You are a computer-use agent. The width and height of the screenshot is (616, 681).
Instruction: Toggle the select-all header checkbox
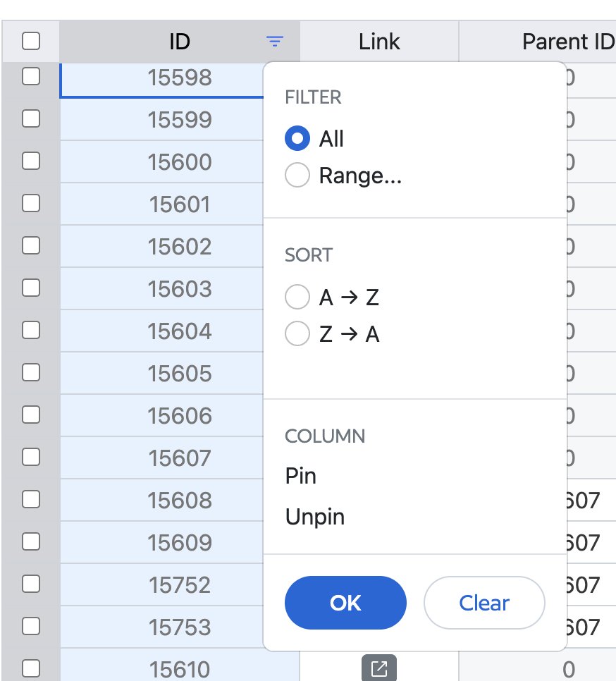click(31, 42)
